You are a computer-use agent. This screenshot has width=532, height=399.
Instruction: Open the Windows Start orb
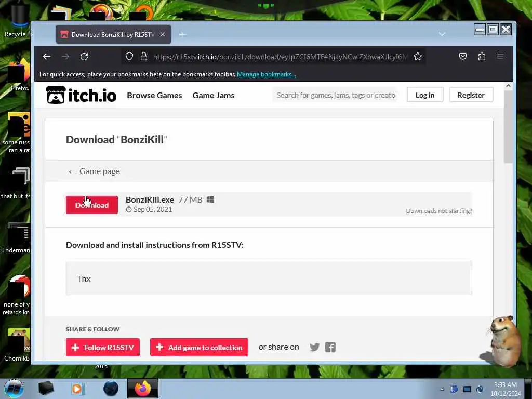pos(14,389)
